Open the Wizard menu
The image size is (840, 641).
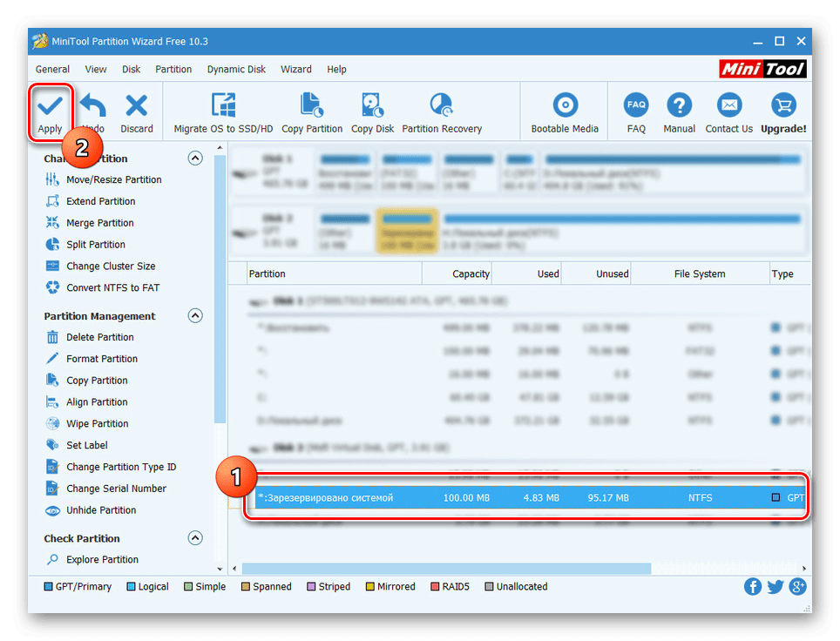[x=296, y=70]
